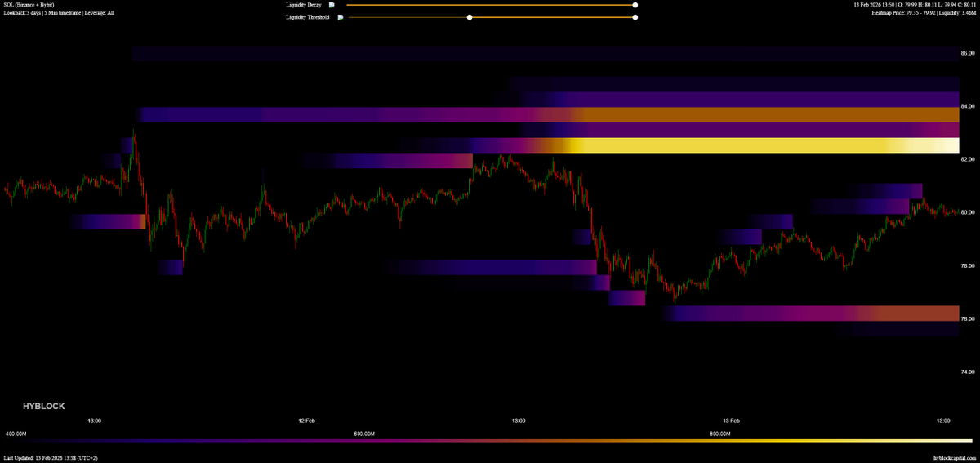Click the 74.00 price axis label
Screen dimensions: 980x463
968,372
